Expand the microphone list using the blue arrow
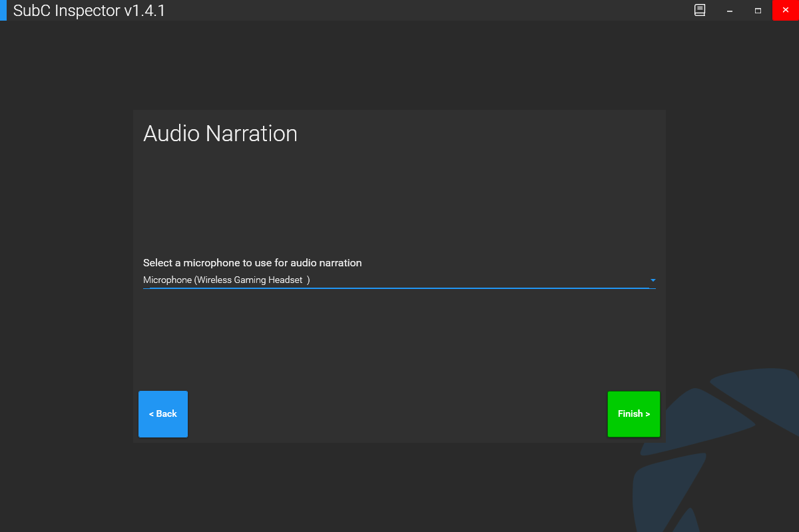 pos(653,280)
